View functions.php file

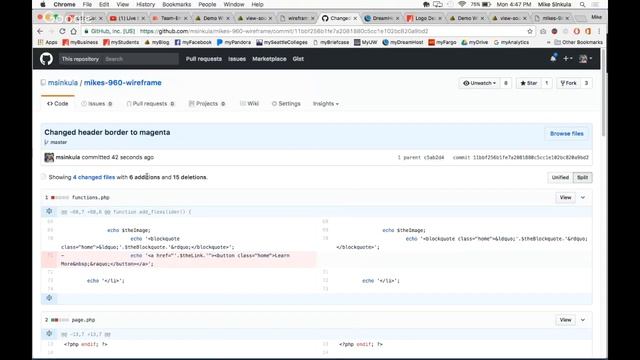[565, 198]
